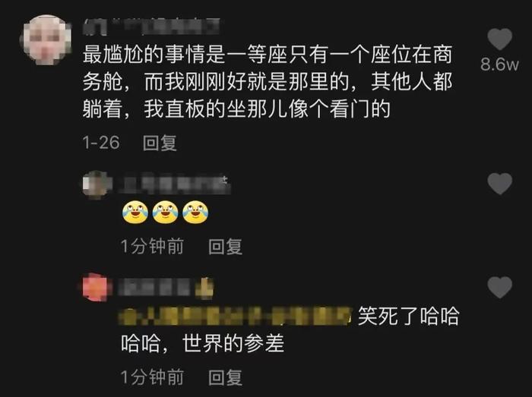
Task: Click the last crying-laughing emoji
Action: 195,213
